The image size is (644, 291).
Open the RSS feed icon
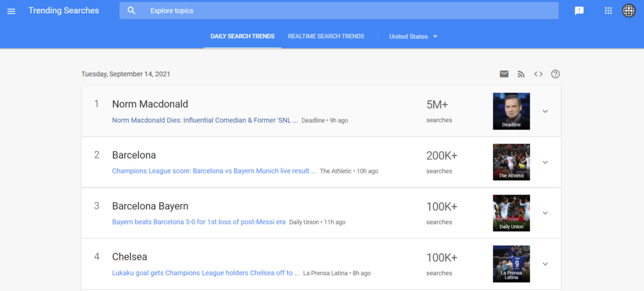click(521, 74)
